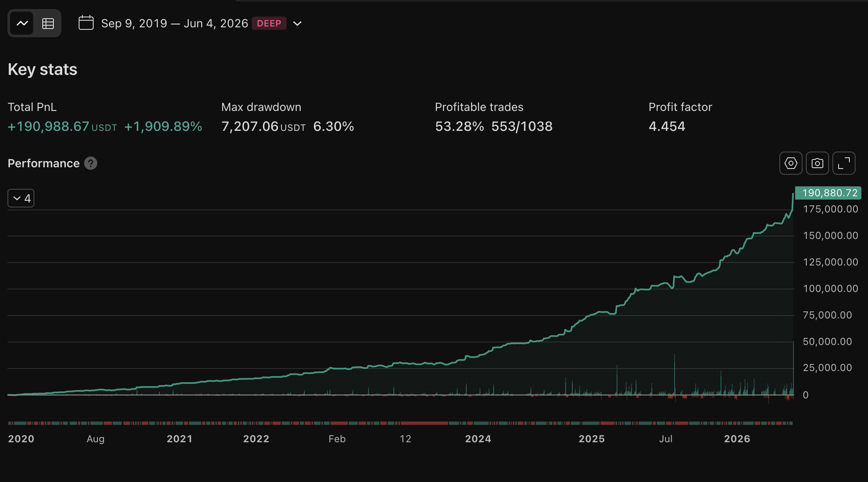Screen dimensions: 868x482
Task: Click the Feb time axis label
Action: pyautogui.click(x=337, y=439)
